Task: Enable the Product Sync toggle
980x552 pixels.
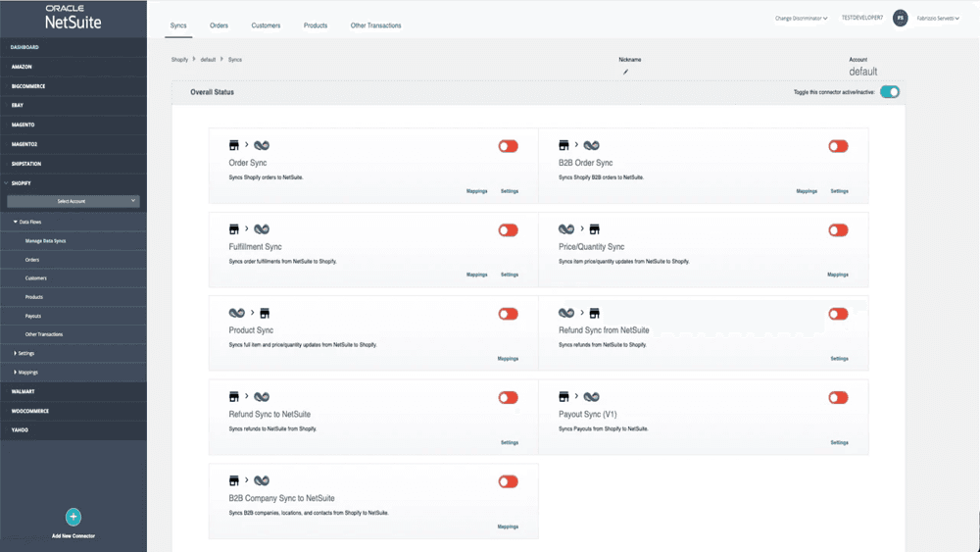Action: pyautogui.click(x=508, y=314)
